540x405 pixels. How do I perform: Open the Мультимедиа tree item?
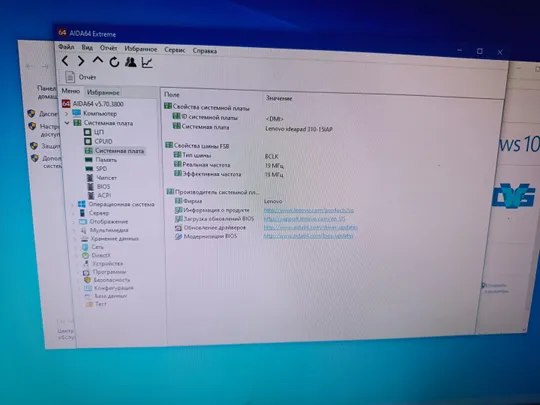[x=105, y=230]
